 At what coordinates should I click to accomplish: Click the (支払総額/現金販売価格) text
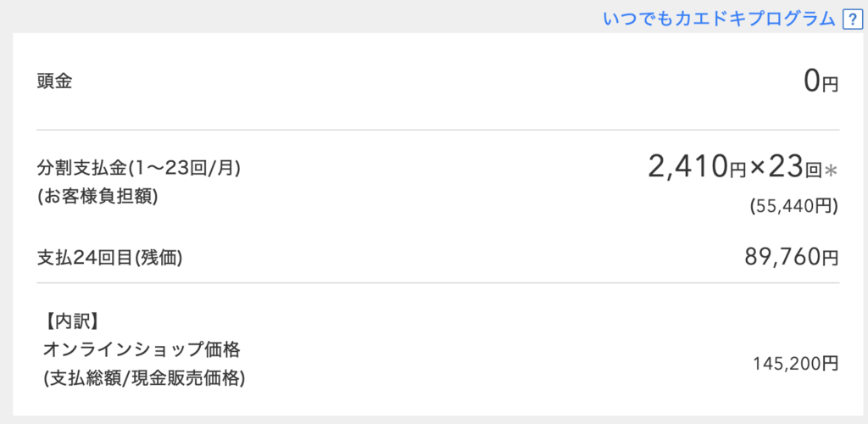point(144,378)
